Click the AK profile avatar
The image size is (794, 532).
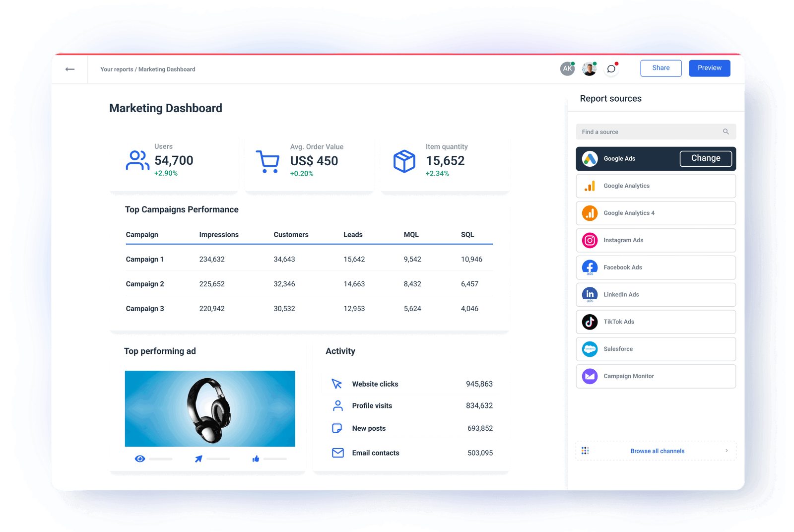[567, 68]
